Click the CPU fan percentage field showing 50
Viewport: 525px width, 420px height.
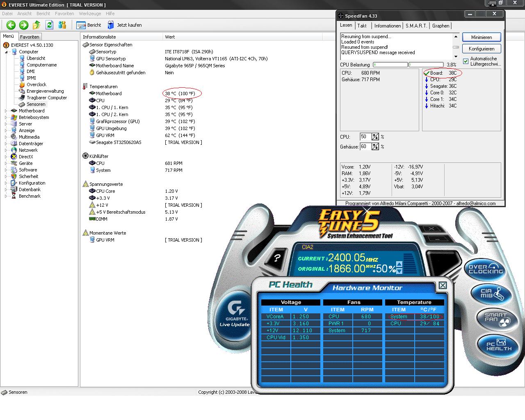click(366, 137)
